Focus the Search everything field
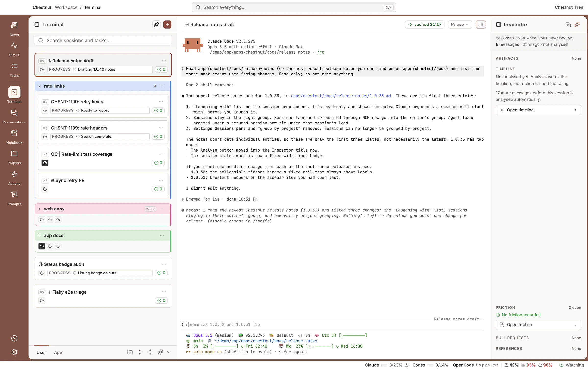This screenshot has height=369, width=588. [x=294, y=7]
